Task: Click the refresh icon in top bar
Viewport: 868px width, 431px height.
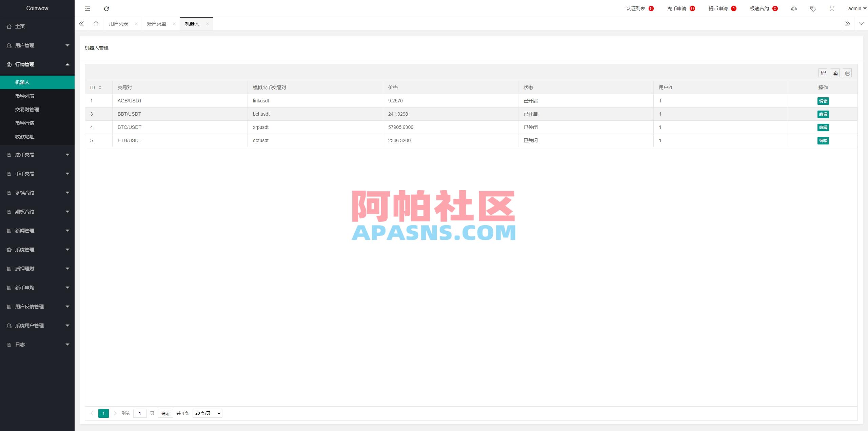Action: [106, 8]
